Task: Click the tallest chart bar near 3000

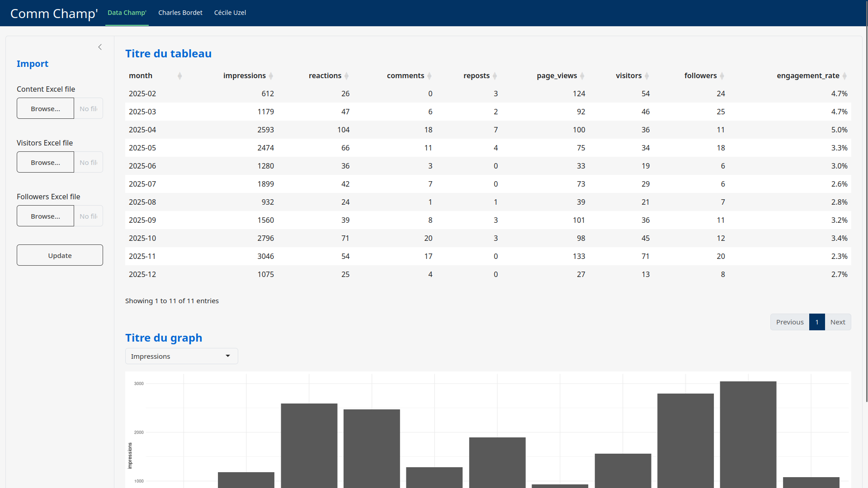Action: [748, 434]
